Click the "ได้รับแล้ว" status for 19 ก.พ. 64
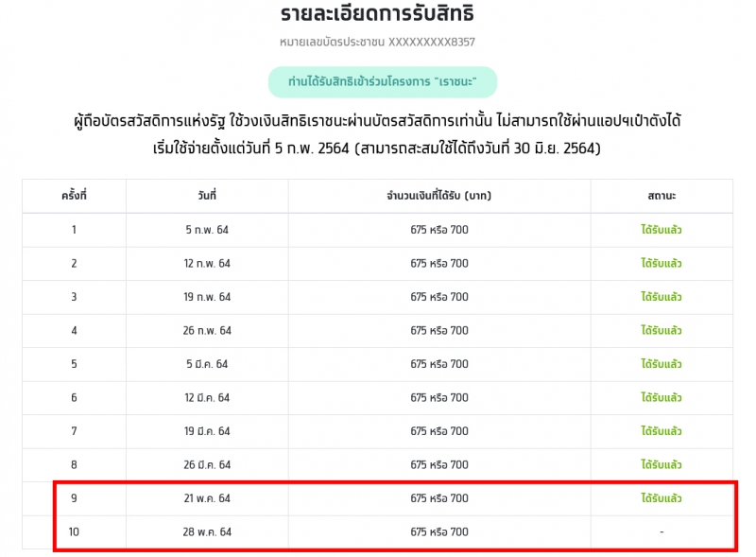Image resolution: width=756 pixels, height=557 pixels. (661, 296)
